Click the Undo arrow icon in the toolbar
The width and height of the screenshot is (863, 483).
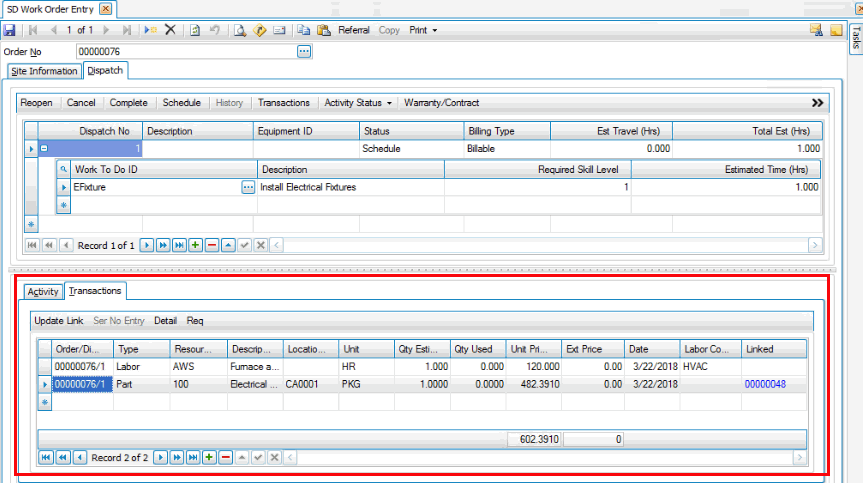coord(215,30)
